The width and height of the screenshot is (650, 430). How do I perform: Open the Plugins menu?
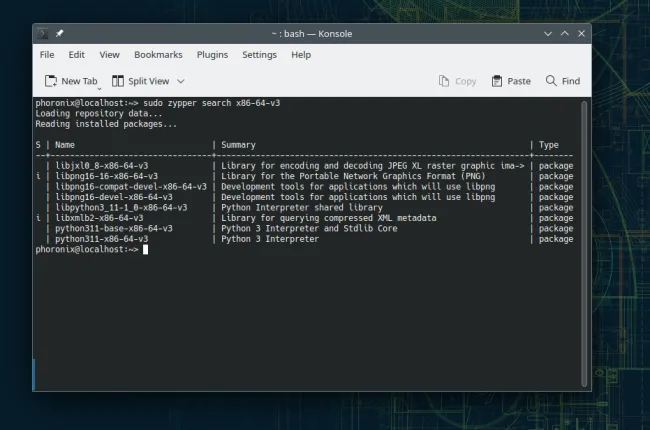click(212, 55)
